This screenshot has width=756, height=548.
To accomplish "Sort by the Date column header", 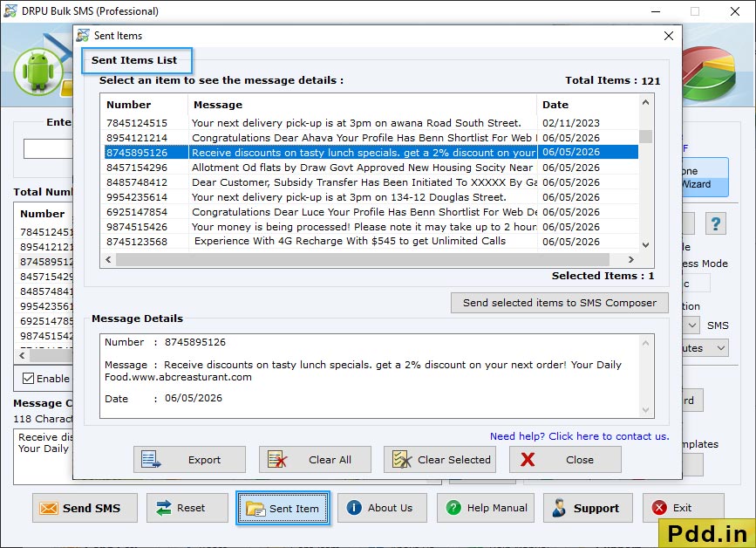I will point(588,105).
